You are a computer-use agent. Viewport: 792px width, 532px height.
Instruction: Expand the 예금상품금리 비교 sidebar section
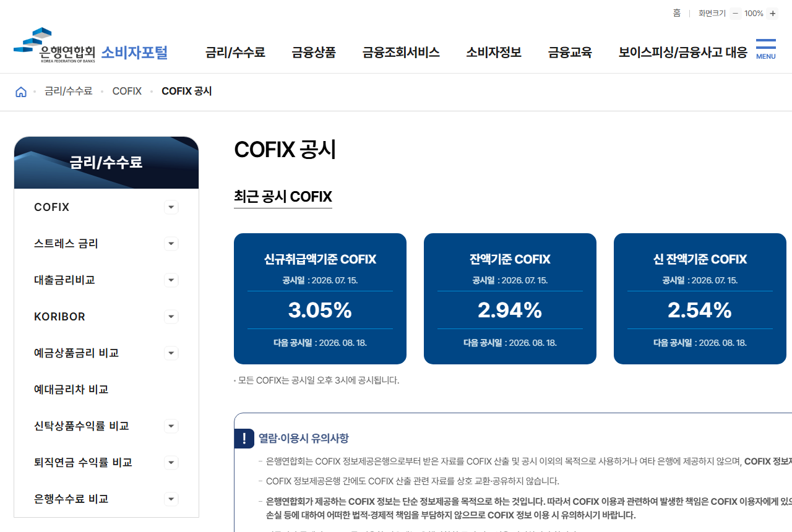(x=171, y=353)
